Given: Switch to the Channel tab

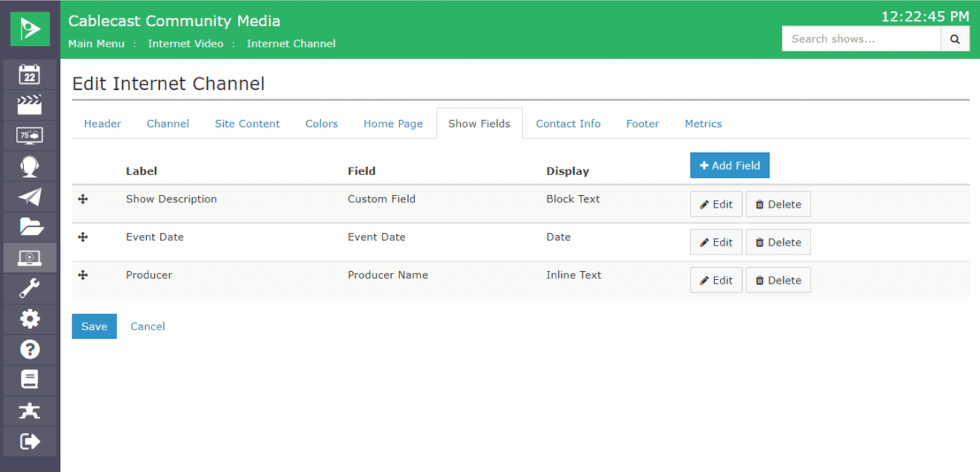Looking at the screenshot, I should 168,124.
